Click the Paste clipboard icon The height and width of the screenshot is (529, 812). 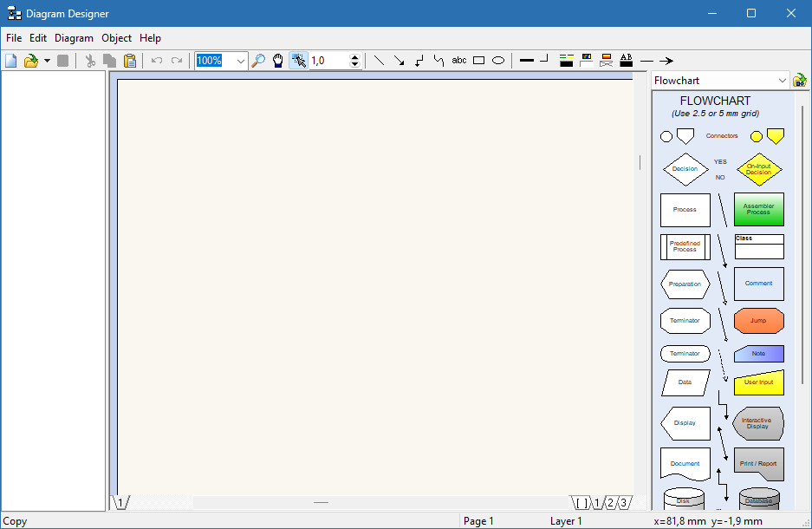tap(130, 61)
